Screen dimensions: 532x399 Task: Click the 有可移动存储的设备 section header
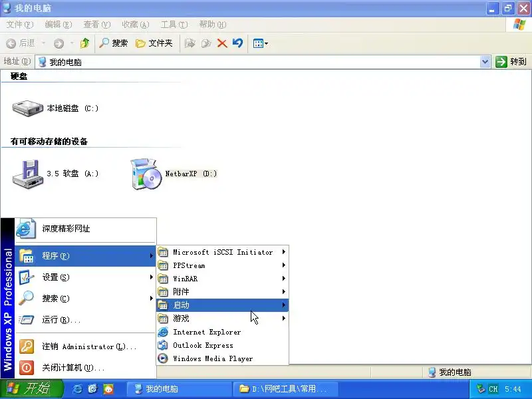[49, 142]
